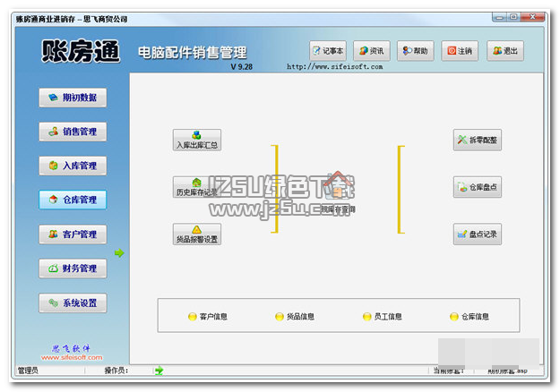
Task: Click the http://www.sifeisoft.com header URL
Action: [334, 67]
